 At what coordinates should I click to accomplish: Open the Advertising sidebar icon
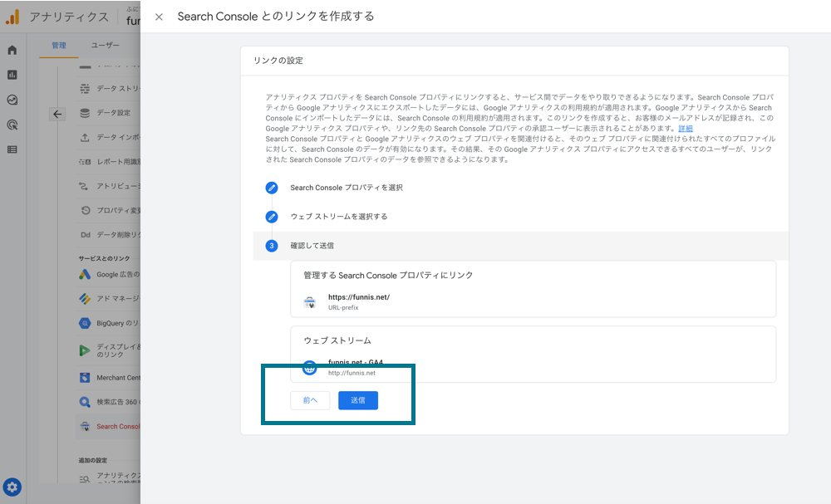pyautogui.click(x=12, y=125)
